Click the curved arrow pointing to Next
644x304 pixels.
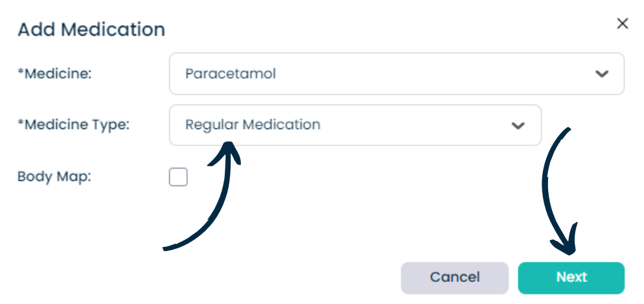[560, 191]
